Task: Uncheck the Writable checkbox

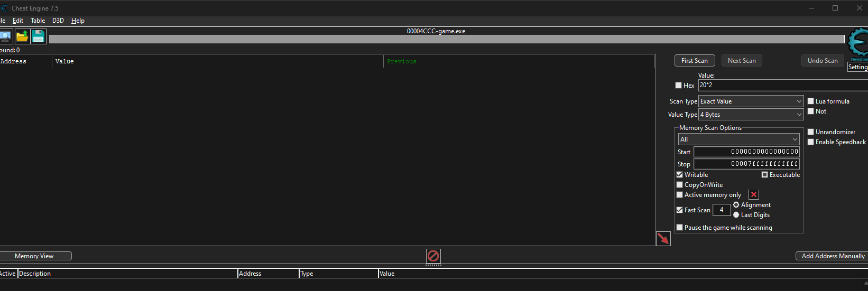Action: click(x=680, y=175)
